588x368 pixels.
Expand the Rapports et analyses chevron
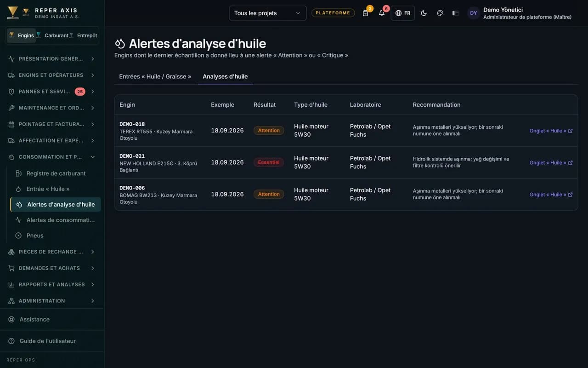tap(93, 284)
